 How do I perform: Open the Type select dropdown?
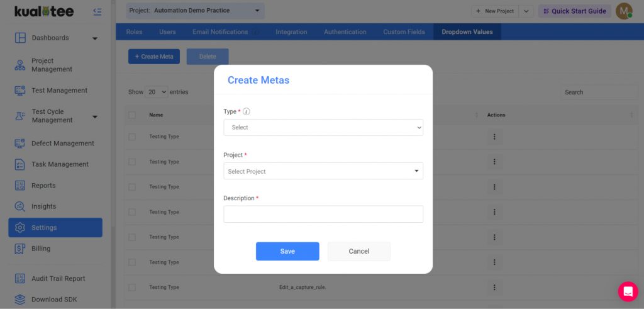(x=323, y=127)
